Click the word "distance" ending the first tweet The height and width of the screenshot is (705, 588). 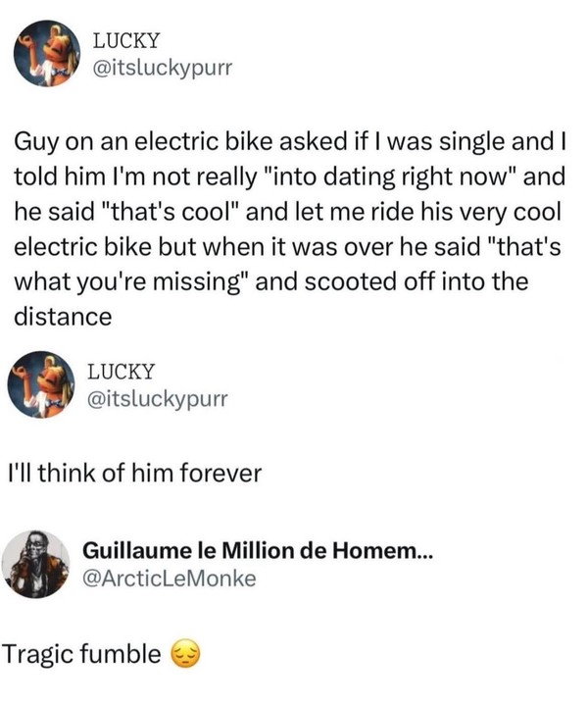tap(61, 317)
